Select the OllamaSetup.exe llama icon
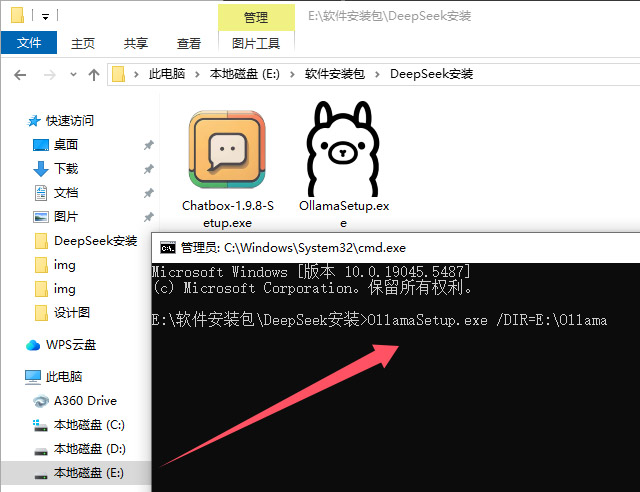This screenshot has height=492, width=640. [x=343, y=149]
